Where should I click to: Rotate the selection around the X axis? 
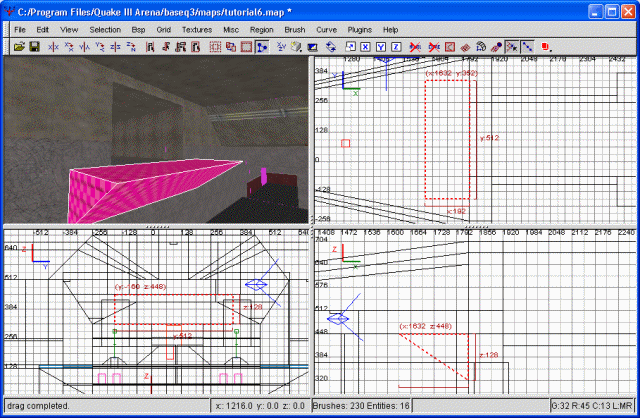click(69, 47)
